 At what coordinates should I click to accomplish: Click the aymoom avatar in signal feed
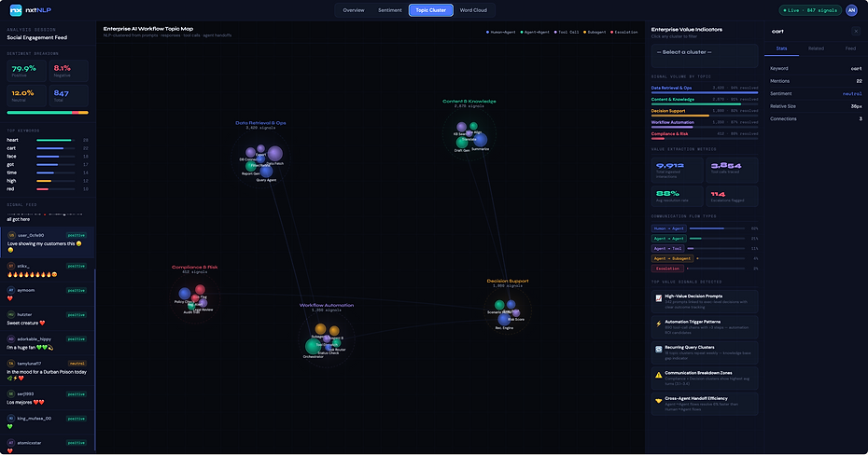(11, 290)
